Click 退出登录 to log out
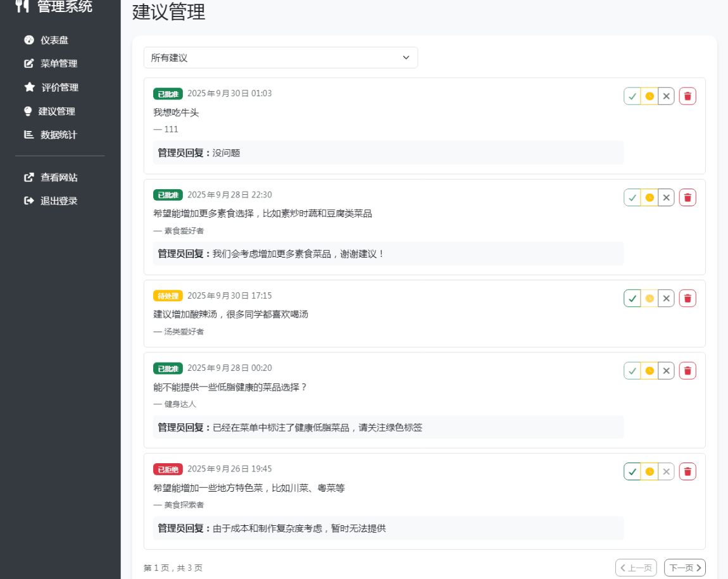This screenshot has height=579, width=728. (x=58, y=201)
